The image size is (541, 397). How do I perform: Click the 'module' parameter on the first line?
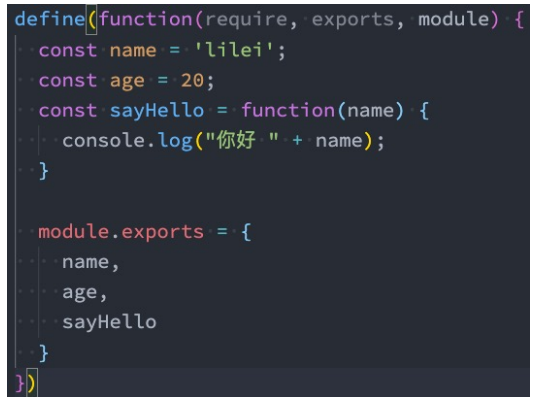click(x=454, y=19)
